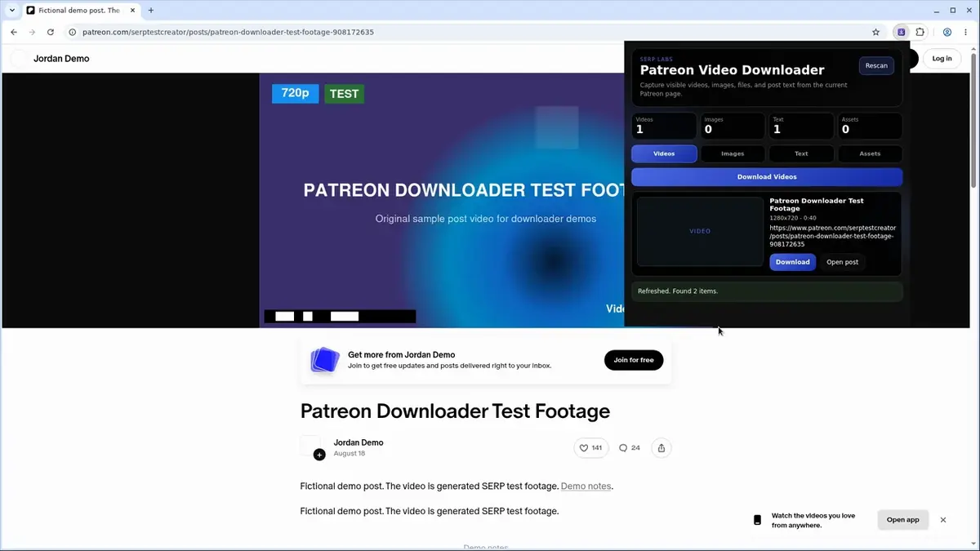The image size is (980, 551).
Task: Open a new tab with plus button
Action: [x=151, y=11]
